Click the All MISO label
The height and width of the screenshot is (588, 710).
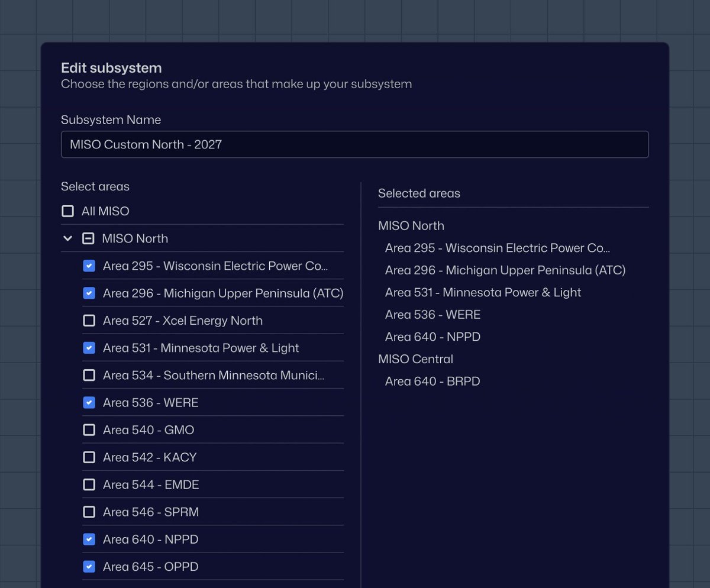[x=105, y=211]
